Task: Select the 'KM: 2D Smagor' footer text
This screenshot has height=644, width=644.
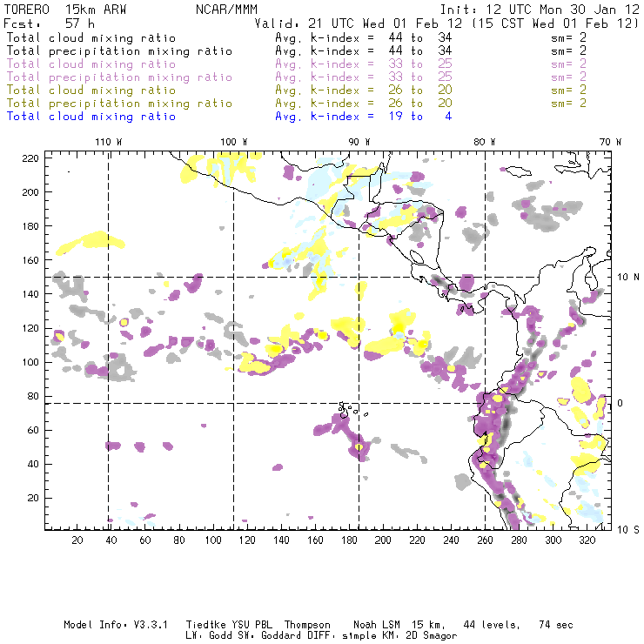Action: [x=419, y=635]
